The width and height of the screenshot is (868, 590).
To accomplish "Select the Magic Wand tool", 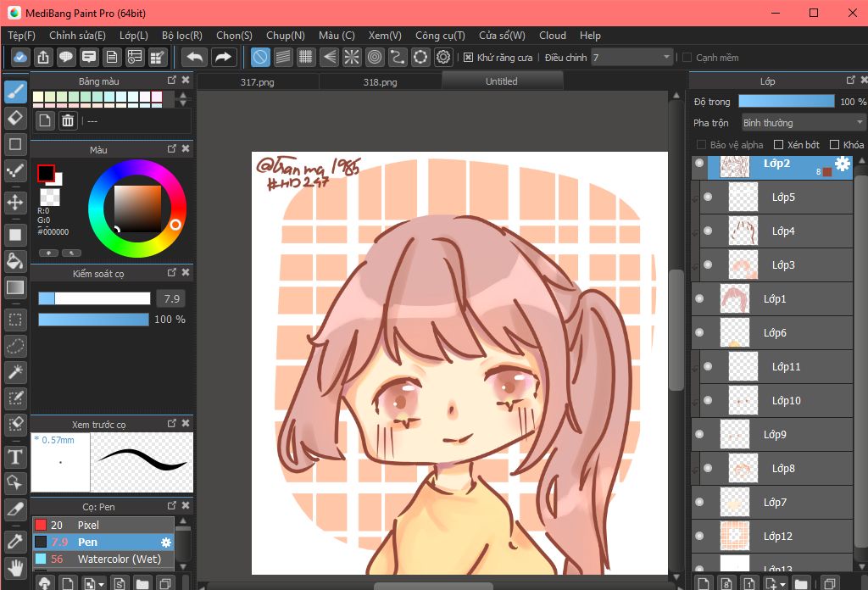I will [x=15, y=372].
